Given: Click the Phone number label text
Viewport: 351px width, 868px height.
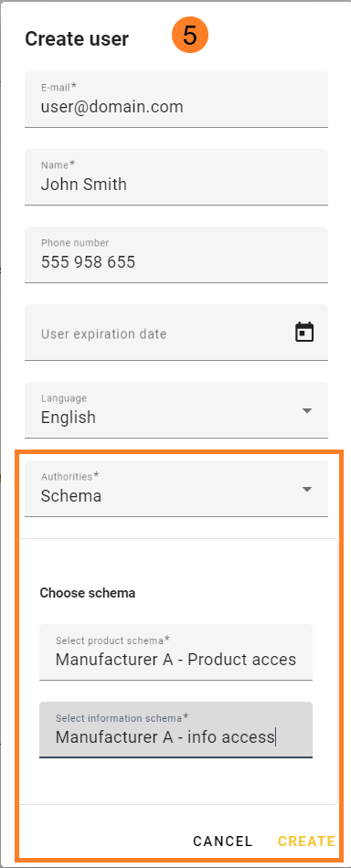Looking at the screenshot, I should (x=75, y=242).
